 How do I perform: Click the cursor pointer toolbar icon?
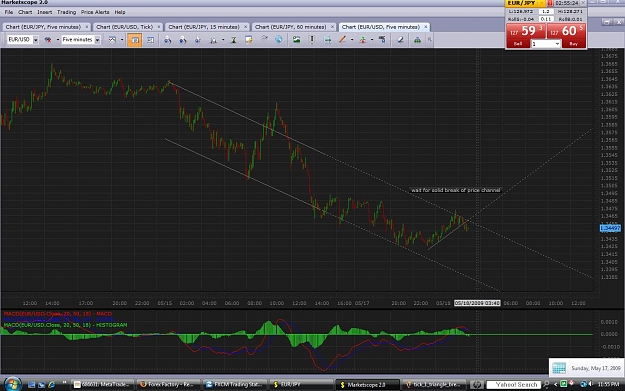[x=264, y=39]
